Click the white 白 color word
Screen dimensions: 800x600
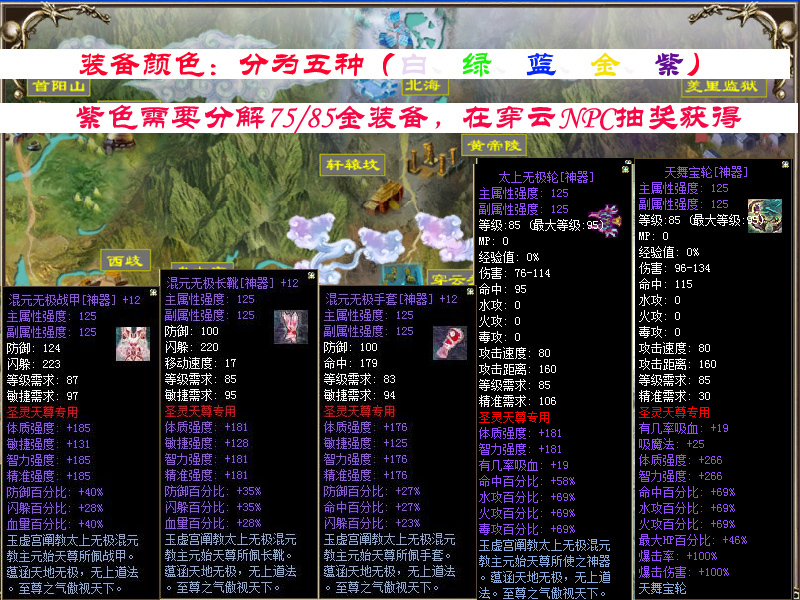[414, 65]
